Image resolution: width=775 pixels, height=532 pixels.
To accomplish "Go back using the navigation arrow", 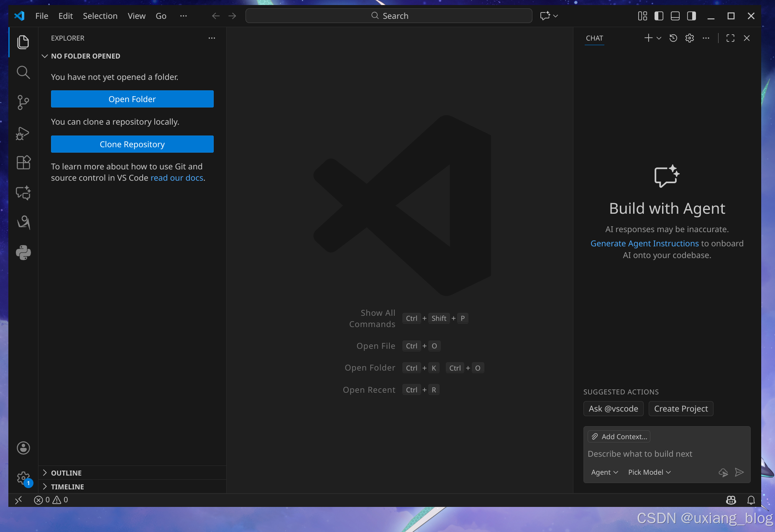I will [x=216, y=16].
